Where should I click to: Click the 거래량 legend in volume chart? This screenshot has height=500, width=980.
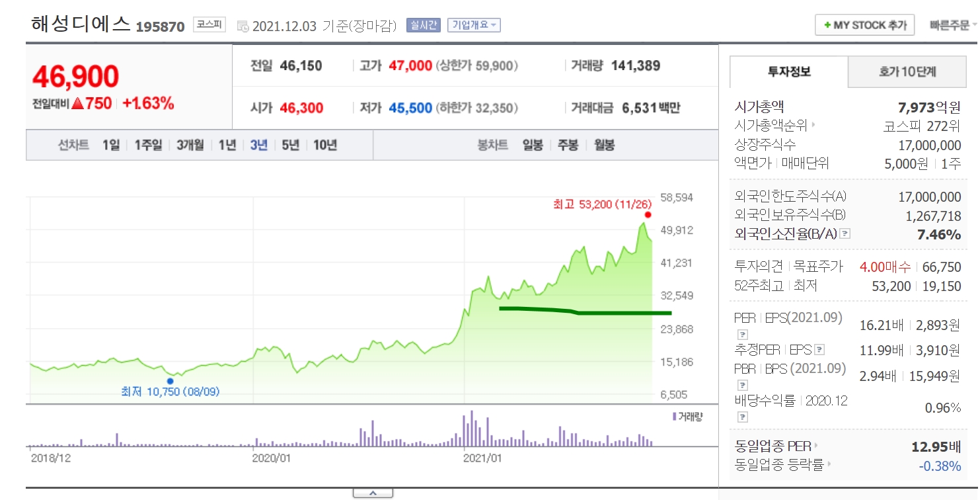click(x=687, y=416)
